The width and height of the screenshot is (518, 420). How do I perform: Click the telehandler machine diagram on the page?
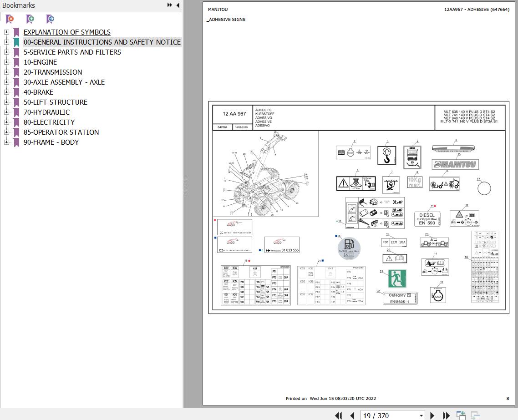266,173
